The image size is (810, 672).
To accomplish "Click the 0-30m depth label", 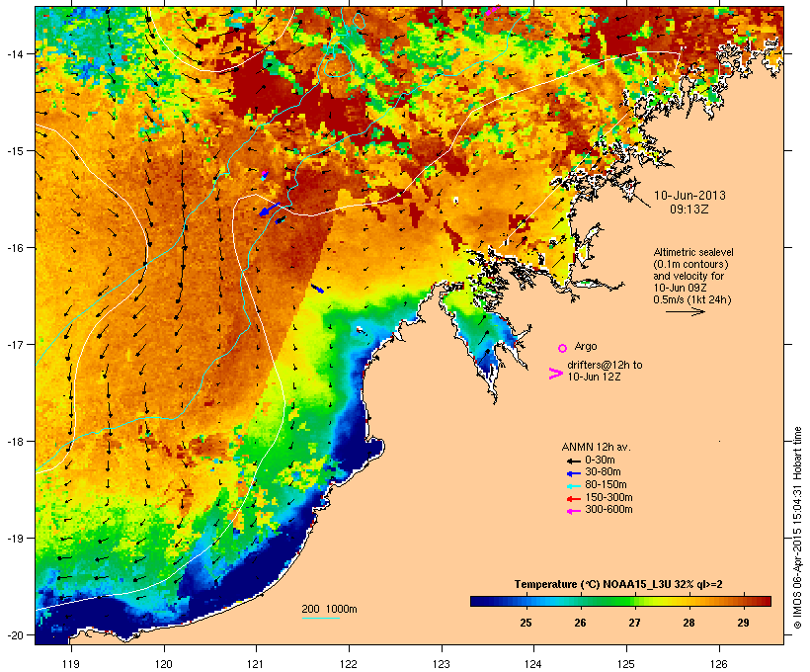I will (x=600, y=461).
